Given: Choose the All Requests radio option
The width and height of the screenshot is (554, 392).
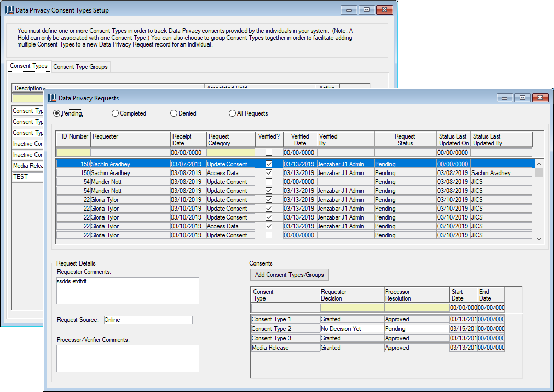Looking at the screenshot, I should tap(233, 113).
